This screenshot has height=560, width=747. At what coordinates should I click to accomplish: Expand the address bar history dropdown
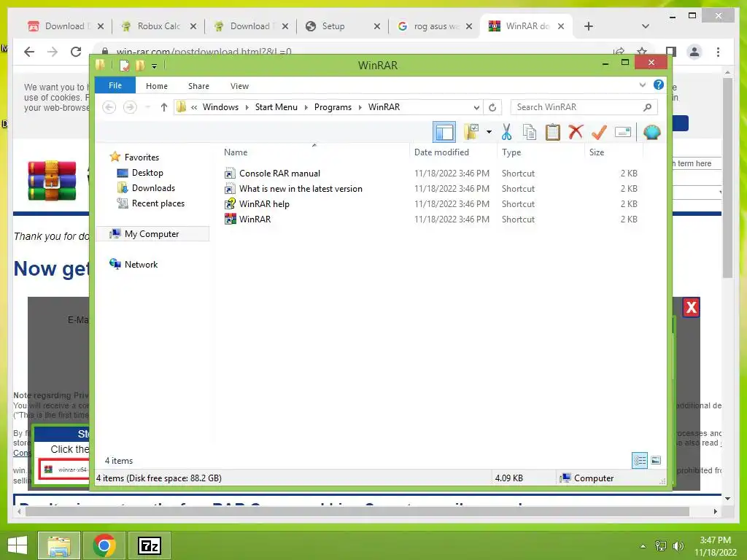pos(476,107)
